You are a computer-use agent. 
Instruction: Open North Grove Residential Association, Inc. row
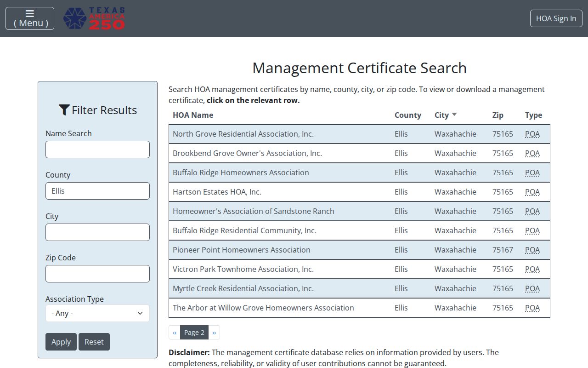click(359, 134)
